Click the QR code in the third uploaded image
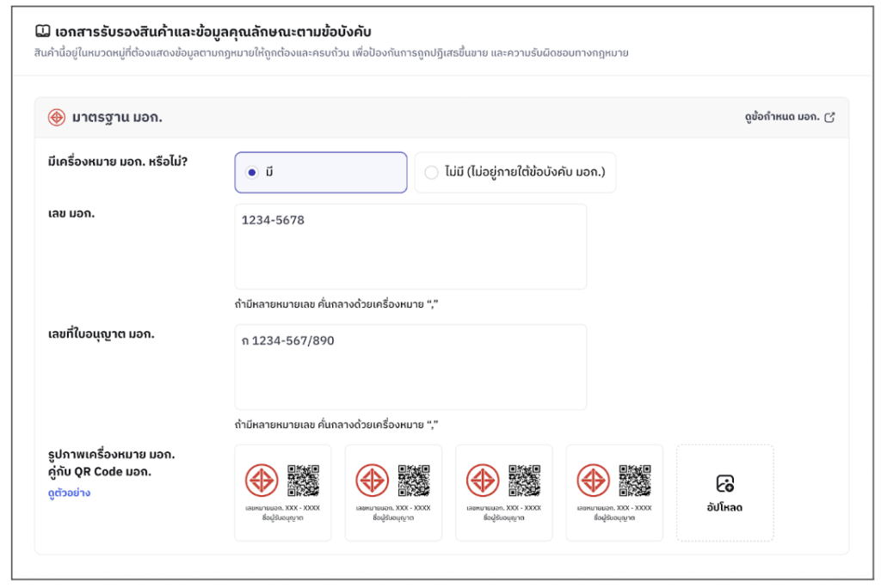 point(524,481)
